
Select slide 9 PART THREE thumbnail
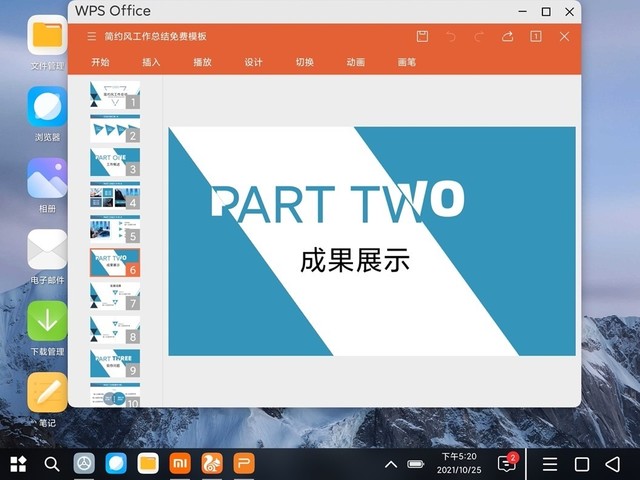(114, 362)
